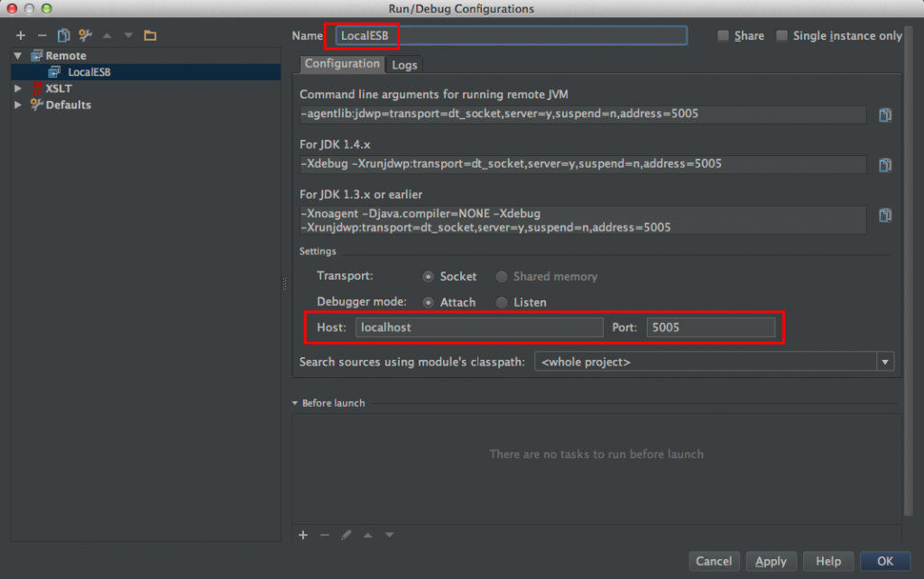This screenshot has width=924, height=579.
Task: Click the splitter handle between the panels
Action: 284,284
